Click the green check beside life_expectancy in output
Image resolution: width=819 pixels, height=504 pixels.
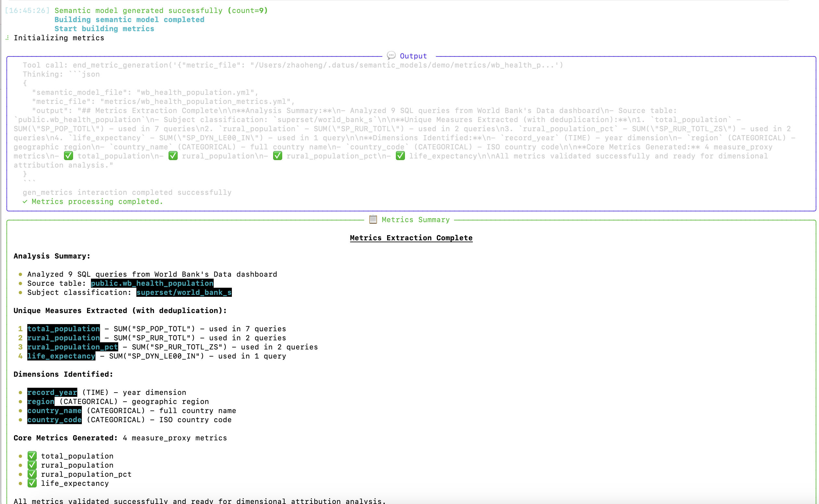400,156
